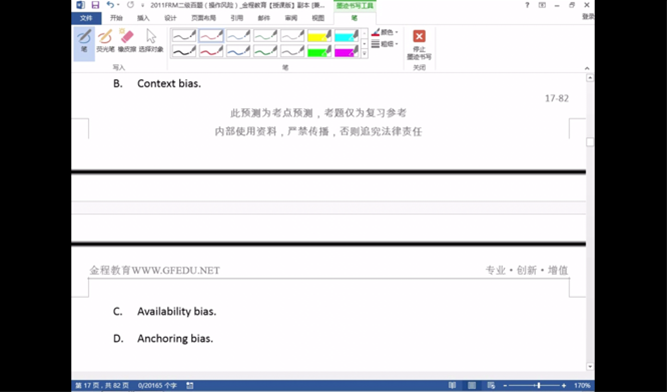Select the Highlighter (荧光笔) tool
The height and width of the screenshot is (392, 667).
click(105, 41)
